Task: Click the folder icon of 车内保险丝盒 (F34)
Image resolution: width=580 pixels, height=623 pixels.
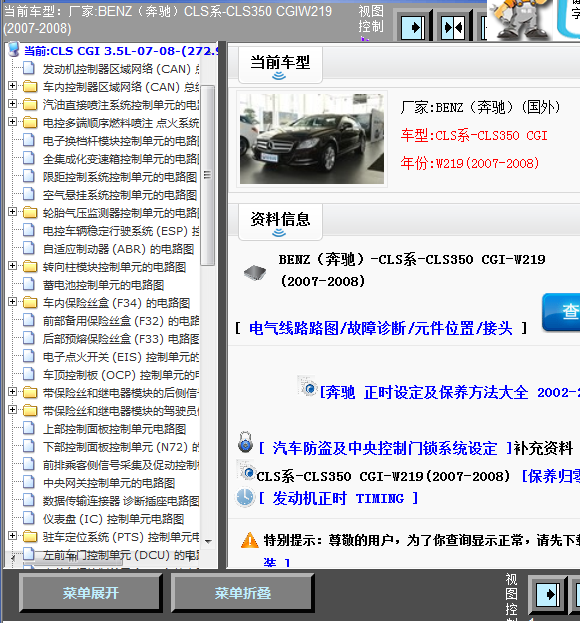Action: [x=30, y=303]
